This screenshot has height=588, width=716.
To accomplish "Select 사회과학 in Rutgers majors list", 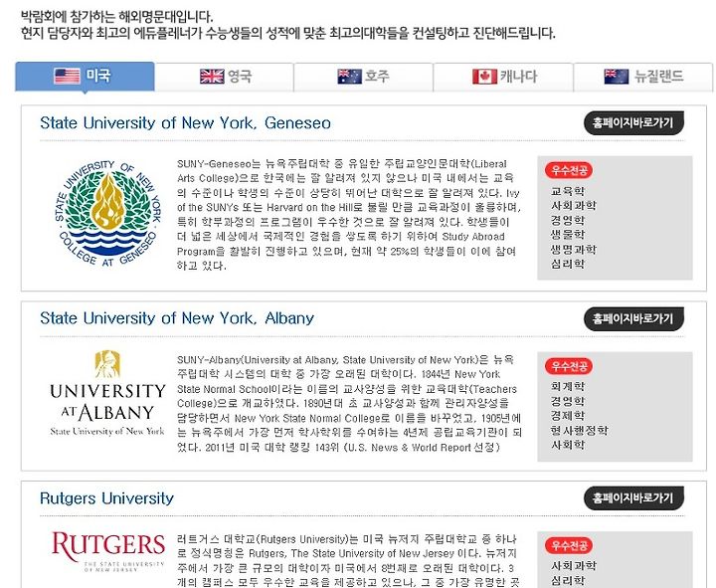I will pyautogui.click(x=574, y=565).
